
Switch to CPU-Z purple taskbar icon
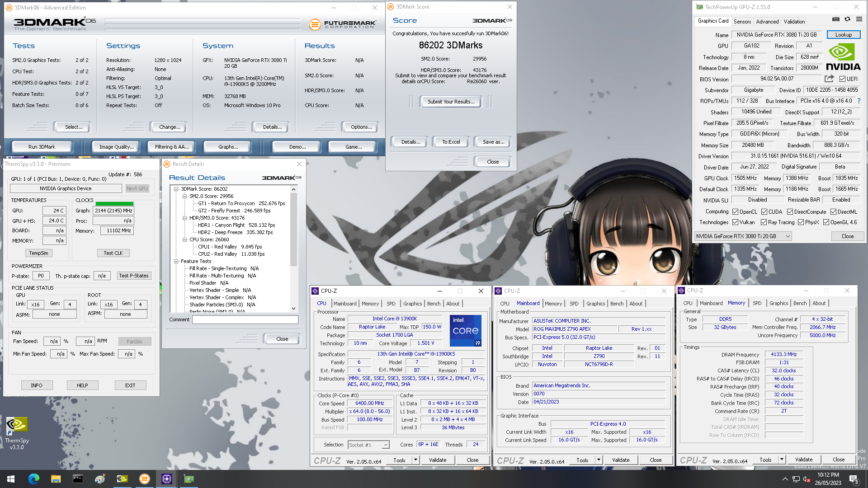pos(166,479)
